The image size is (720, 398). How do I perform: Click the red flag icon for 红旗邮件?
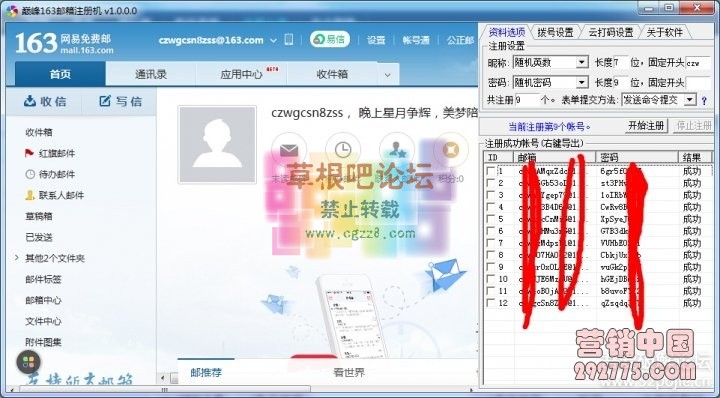click(29, 153)
